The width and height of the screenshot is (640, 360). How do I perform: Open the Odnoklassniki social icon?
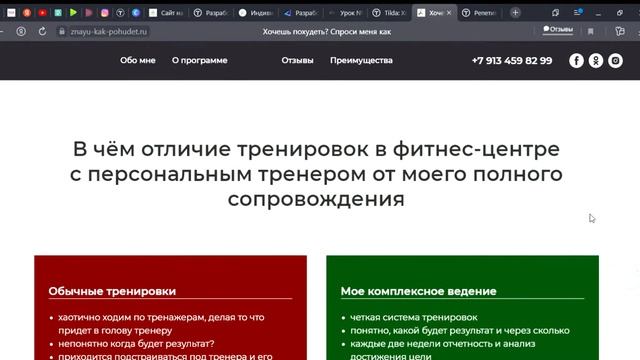pyautogui.click(x=596, y=60)
